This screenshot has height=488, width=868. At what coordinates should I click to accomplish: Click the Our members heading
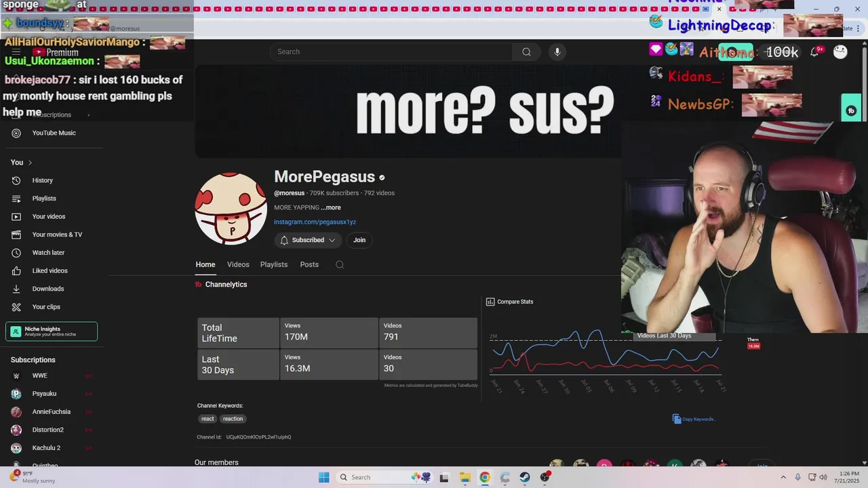pos(216,463)
